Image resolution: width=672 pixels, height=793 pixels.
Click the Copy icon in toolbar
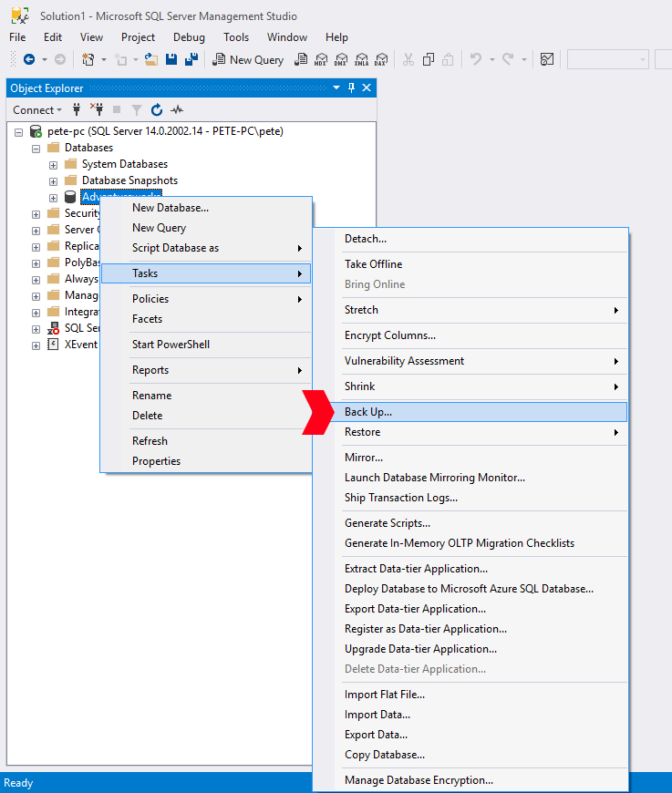[x=429, y=59]
